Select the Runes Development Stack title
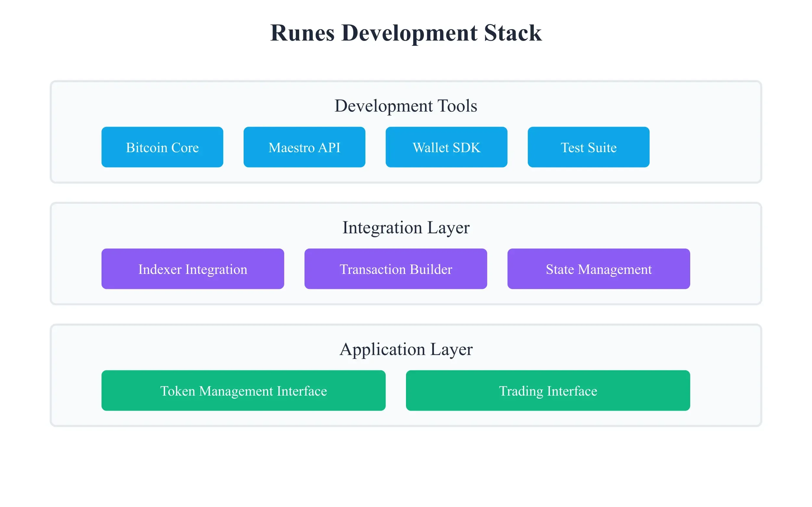Screen dimensions: 812x507 coord(406,32)
